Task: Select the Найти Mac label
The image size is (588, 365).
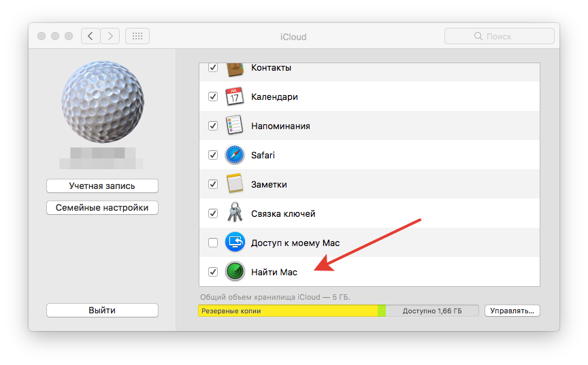Action: pyautogui.click(x=274, y=272)
